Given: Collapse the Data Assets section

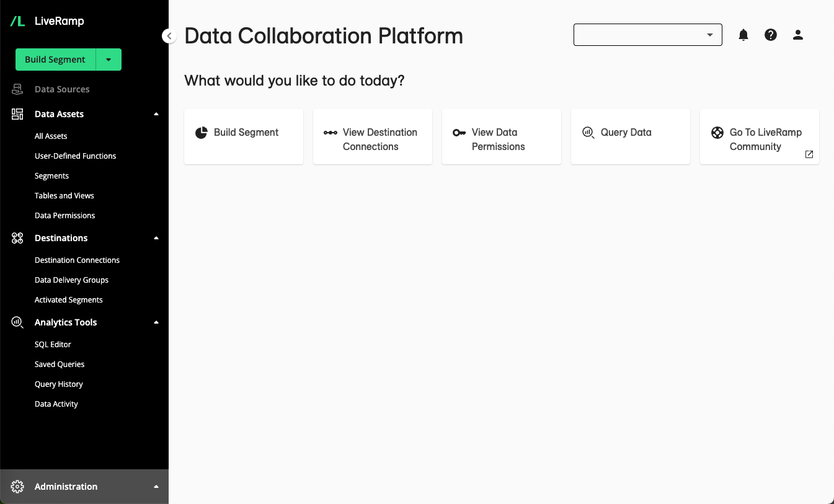Looking at the screenshot, I should click(156, 114).
